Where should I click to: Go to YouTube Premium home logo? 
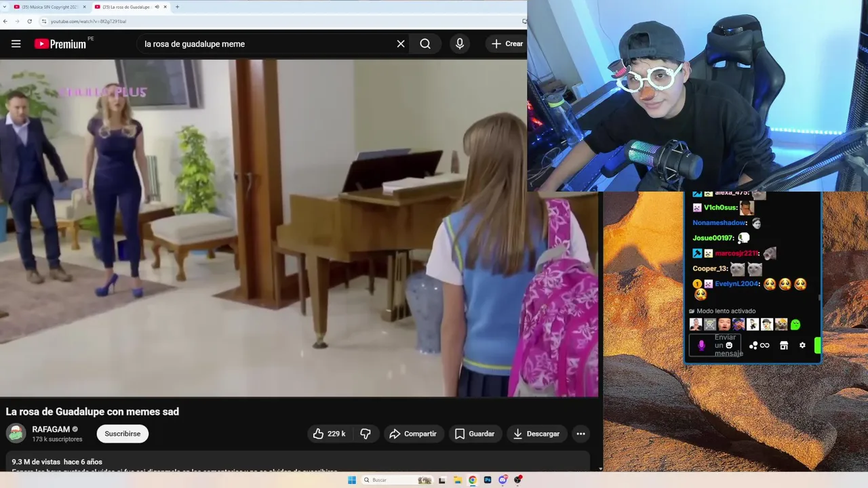tap(60, 44)
